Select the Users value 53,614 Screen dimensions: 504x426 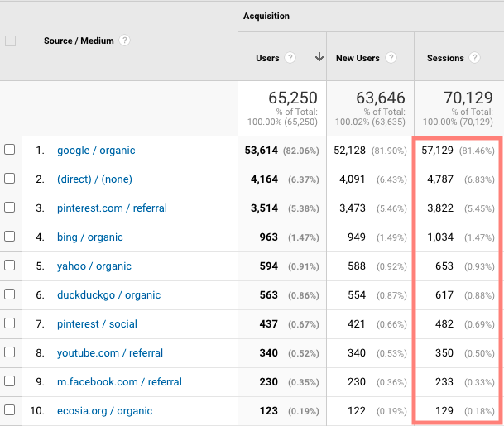pyautogui.click(x=261, y=151)
